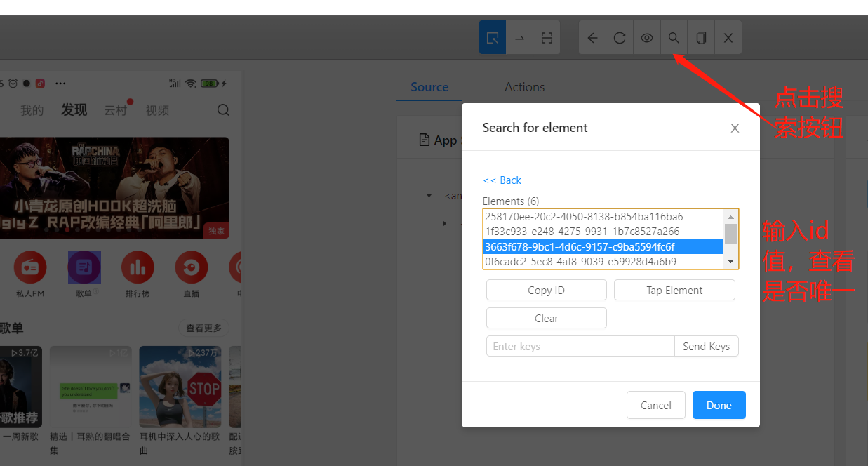Screen dimensions: 868x466
Task: Switch to the Source tab
Action: [429, 87]
